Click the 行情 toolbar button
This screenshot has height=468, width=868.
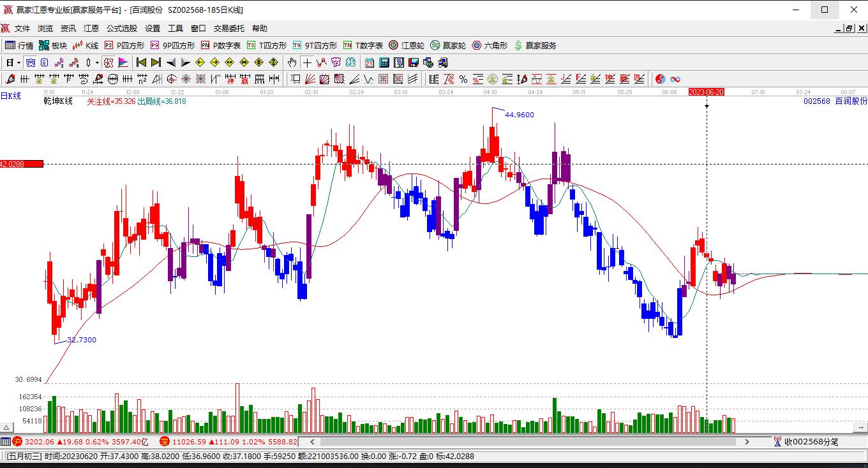(19, 45)
